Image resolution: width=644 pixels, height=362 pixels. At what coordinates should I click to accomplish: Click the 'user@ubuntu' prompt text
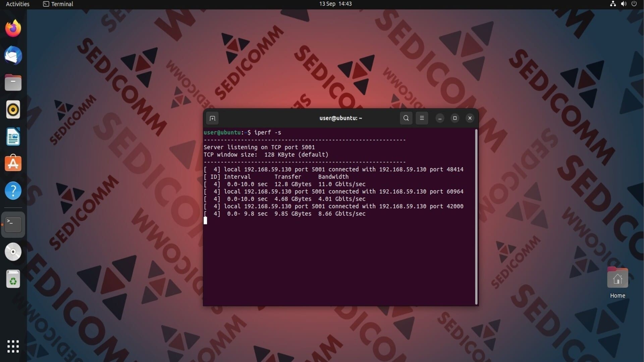222,132
